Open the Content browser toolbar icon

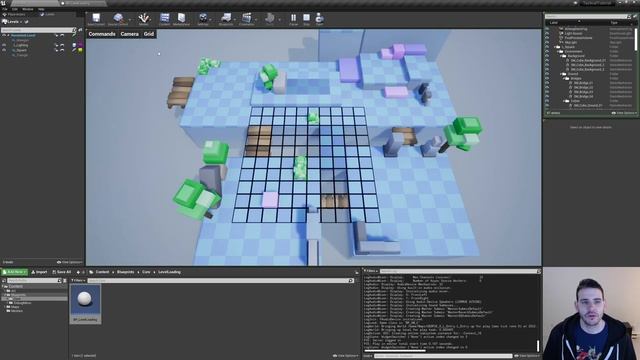pos(164,18)
